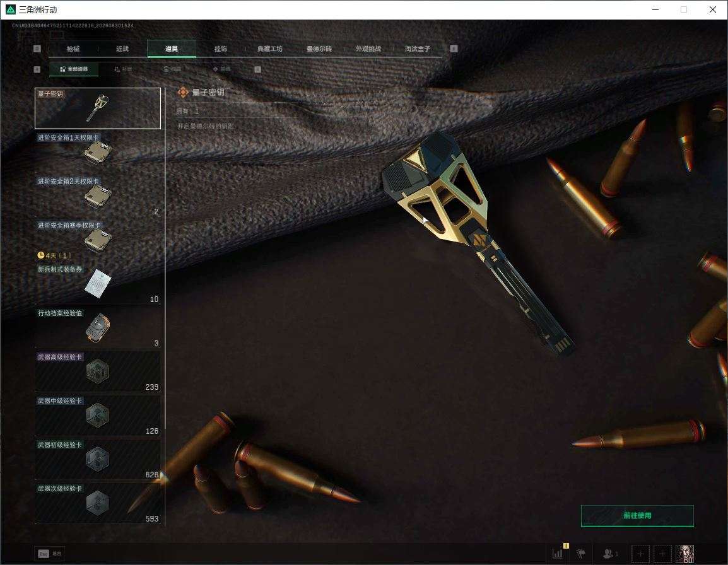Screen dimensions: 728x565
Task: Switch to the 近战 tab
Action: point(122,49)
